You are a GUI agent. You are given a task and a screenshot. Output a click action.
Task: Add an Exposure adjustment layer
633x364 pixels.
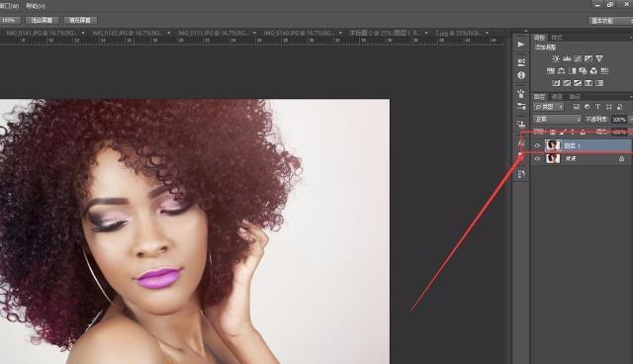(588, 58)
